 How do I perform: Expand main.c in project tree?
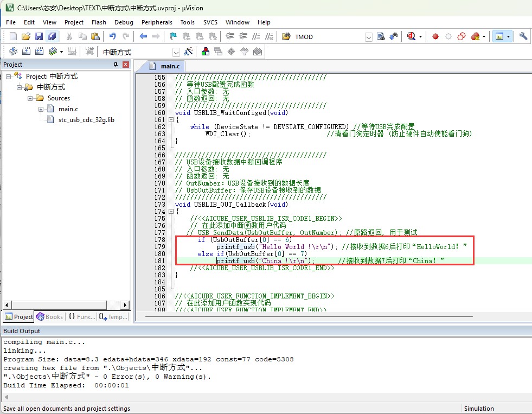point(41,109)
